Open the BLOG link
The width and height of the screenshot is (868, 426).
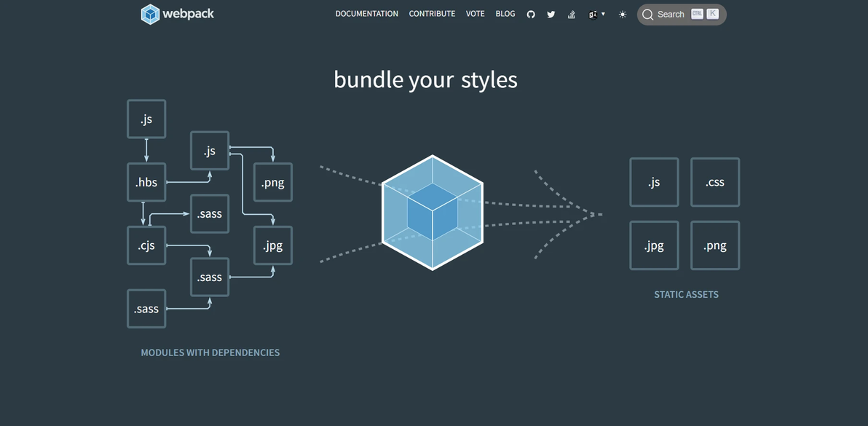tap(505, 14)
